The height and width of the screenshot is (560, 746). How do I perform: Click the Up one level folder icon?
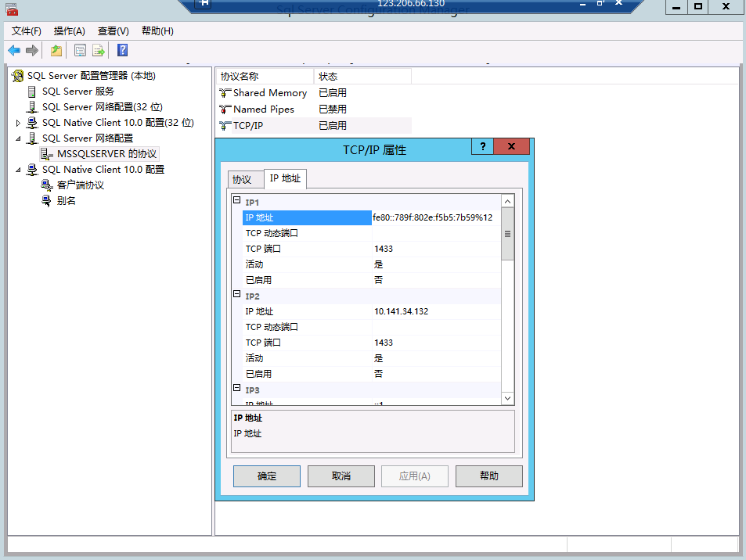(x=56, y=50)
